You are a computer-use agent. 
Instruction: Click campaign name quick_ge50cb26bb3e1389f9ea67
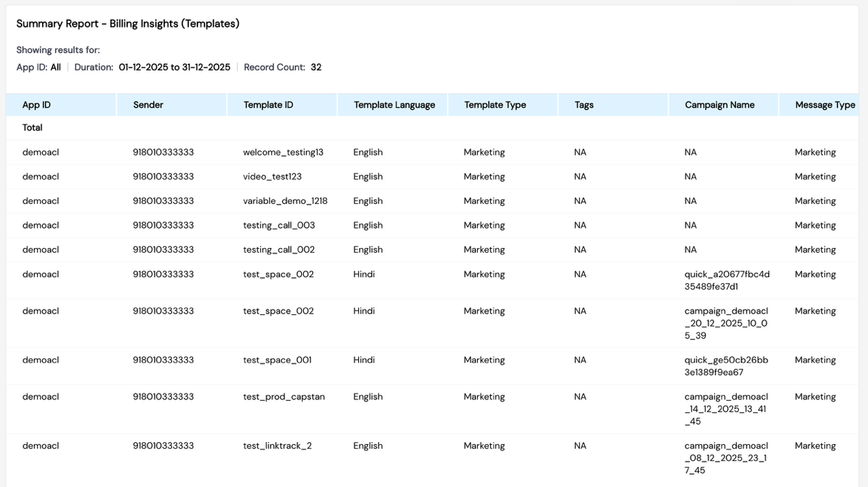pyautogui.click(x=726, y=366)
